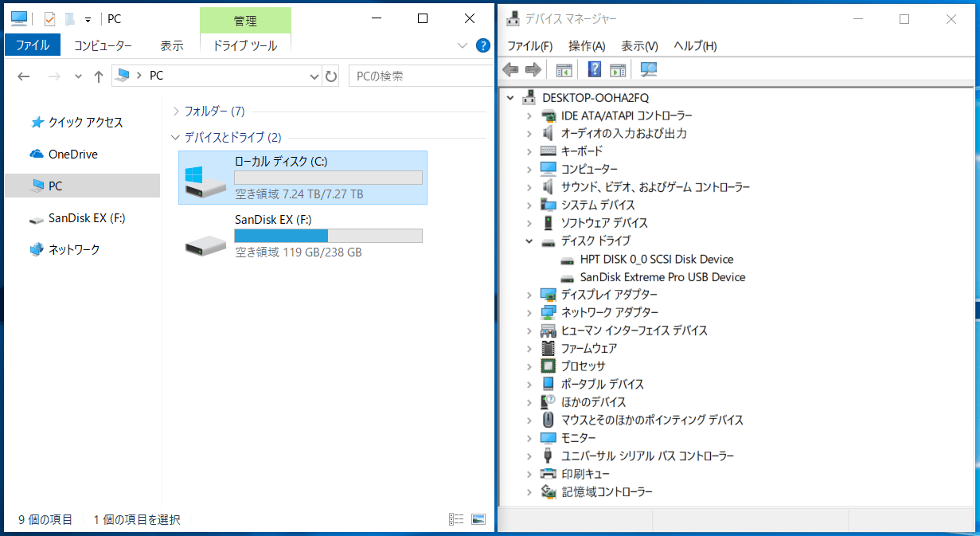The height and width of the screenshot is (536, 980).
Task: Select OneDrive in navigation pane
Action: coord(73,155)
